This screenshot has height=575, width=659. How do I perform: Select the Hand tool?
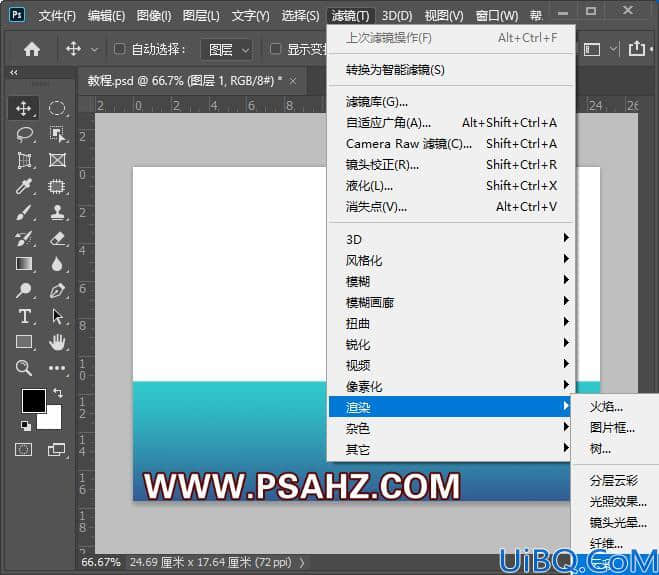pos(57,342)
